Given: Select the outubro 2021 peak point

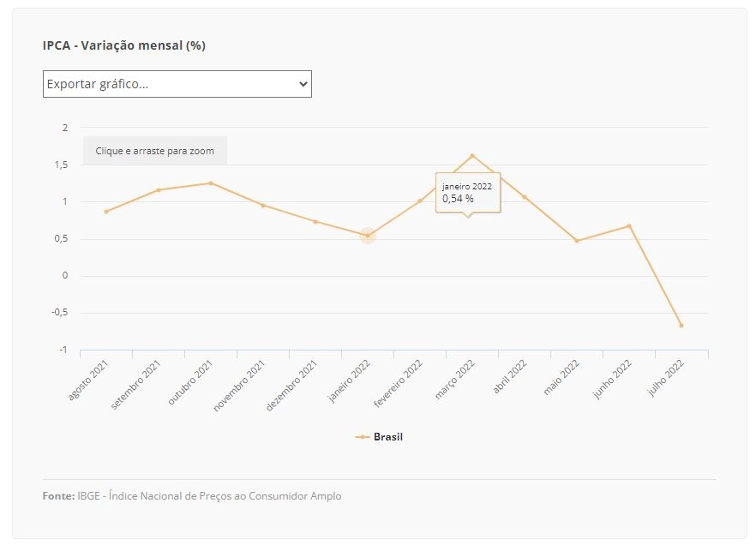Looking at the screenshot, I should (x=211, y=183).
